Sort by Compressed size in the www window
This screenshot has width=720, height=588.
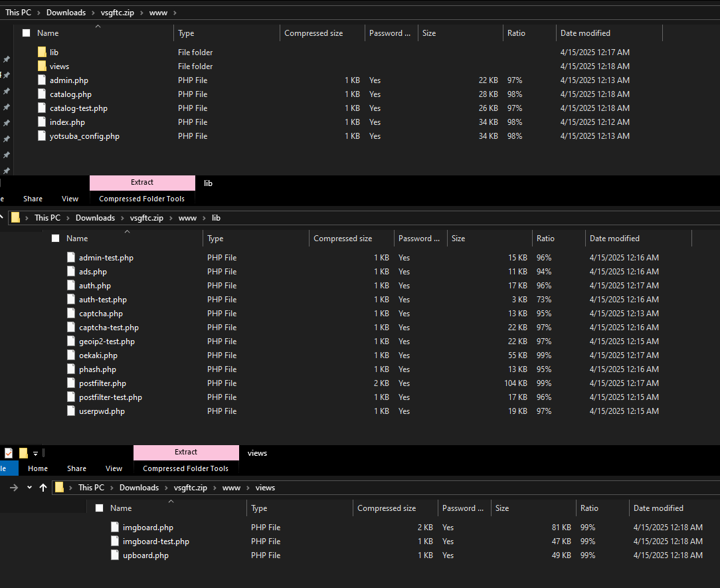pyautogui.click(x=314, y=33)
